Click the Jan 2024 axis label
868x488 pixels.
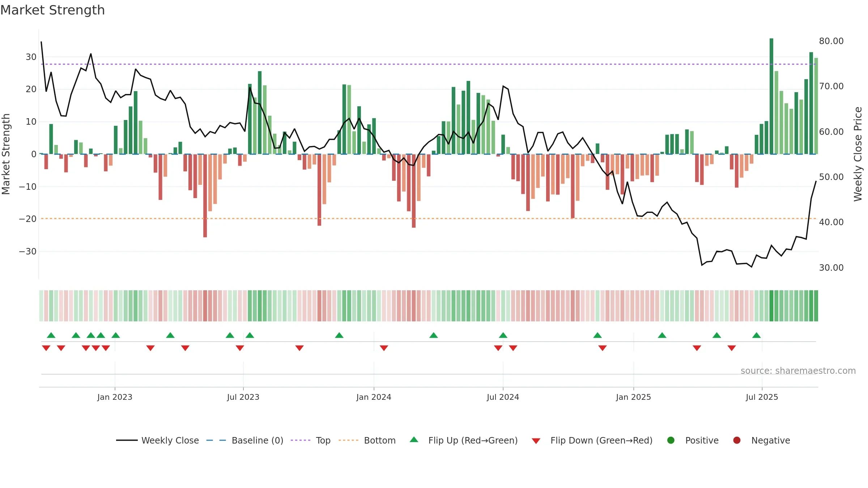tap(374, 397)
